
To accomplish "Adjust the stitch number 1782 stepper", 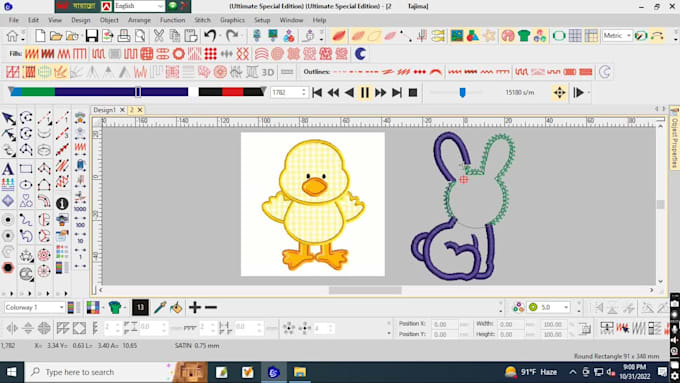I will click(304, 92).
